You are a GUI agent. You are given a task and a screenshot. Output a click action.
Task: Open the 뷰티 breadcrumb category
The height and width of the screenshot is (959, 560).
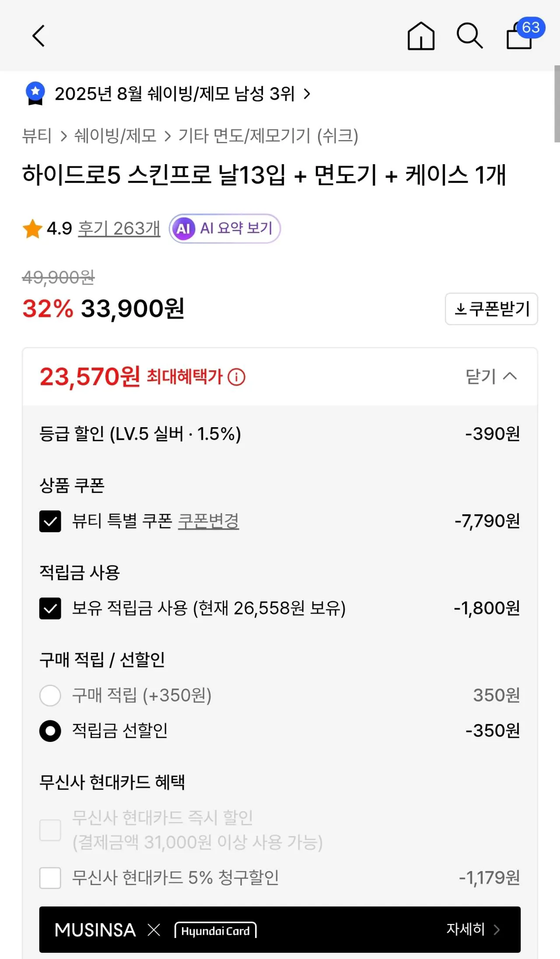(x=37, y=136)
